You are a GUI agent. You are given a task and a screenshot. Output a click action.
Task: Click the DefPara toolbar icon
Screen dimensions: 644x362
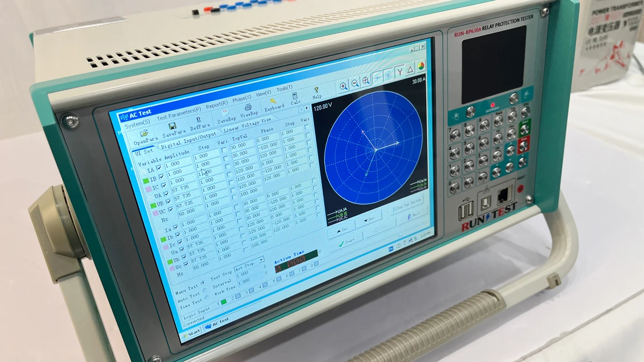coord(199,121)
